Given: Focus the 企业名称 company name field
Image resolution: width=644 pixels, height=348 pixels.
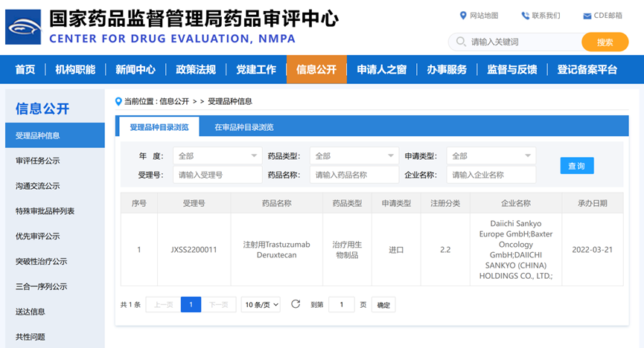Looking at the screenshot, I should [491, 175].
